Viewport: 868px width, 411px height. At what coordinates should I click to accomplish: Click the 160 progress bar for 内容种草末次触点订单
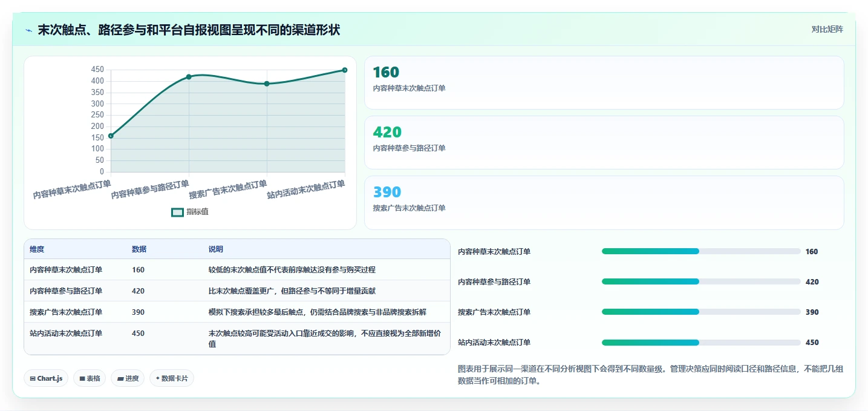(701, 251)
